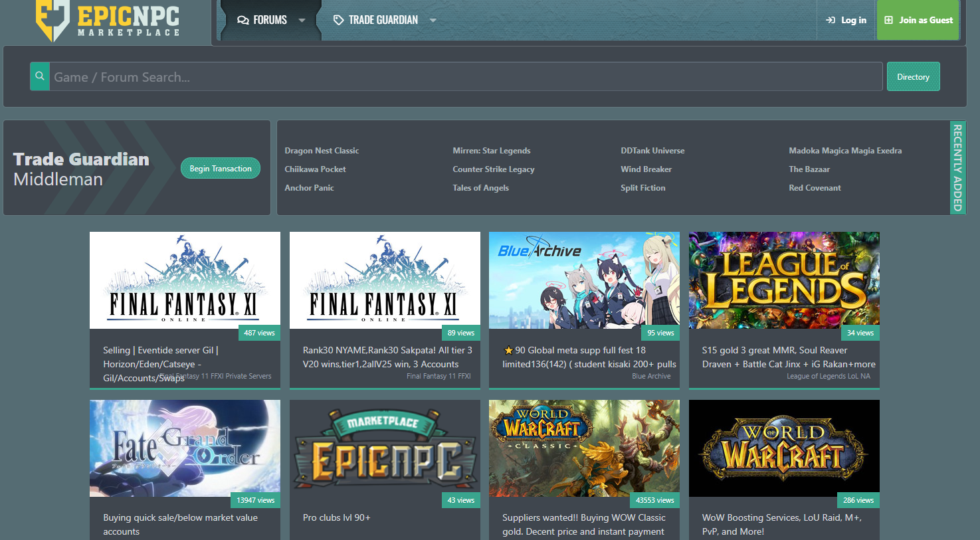Click the Join as Guest plus icon
This screenshot has width=980, height=540.
click(x=889, y=20)
